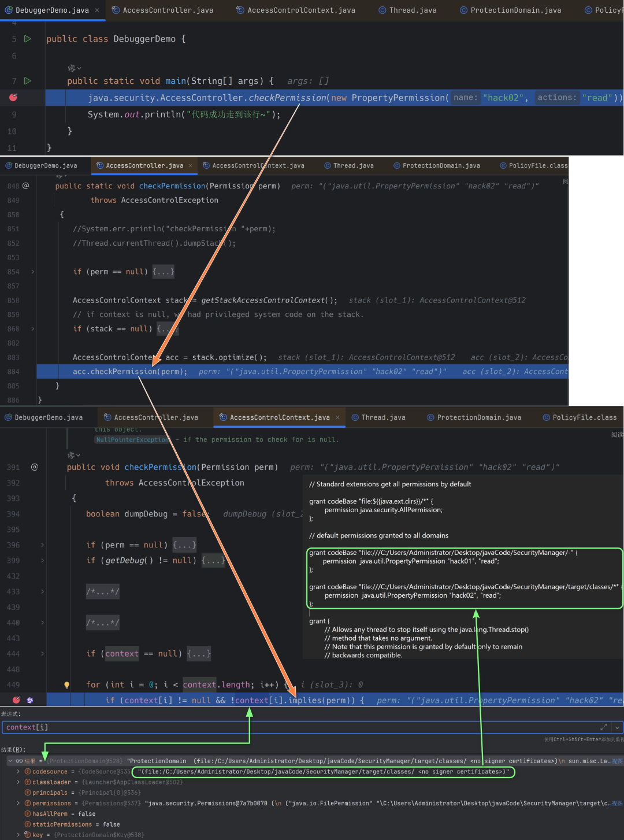Click line number 884 in middle editor
The width and height of the screenshot is (624, 840).
(13, 372)
